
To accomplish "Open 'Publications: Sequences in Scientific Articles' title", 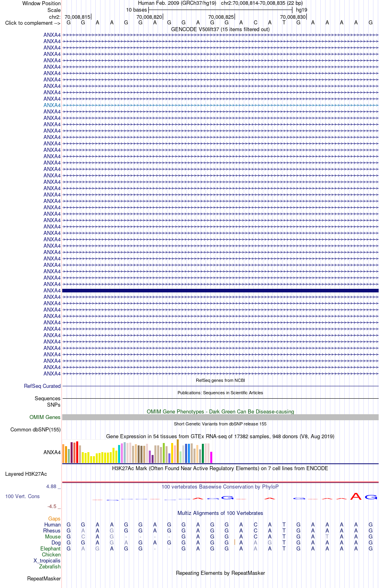I will point(220,393).
